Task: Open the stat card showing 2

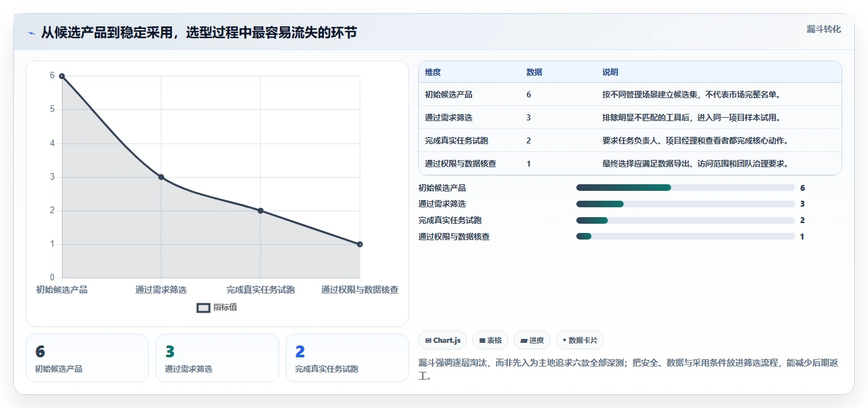Action: coord(347,358)
